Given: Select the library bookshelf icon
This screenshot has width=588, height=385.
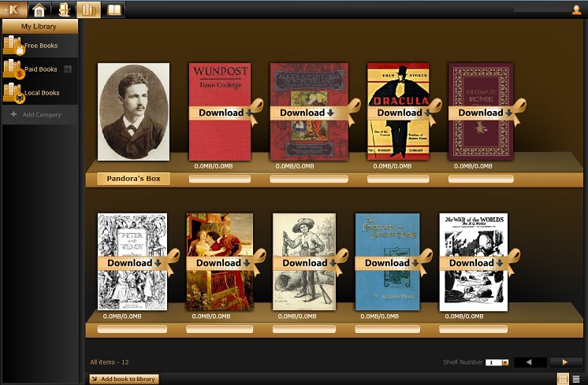Looking at the screenshot, I should tap(88, 9).
